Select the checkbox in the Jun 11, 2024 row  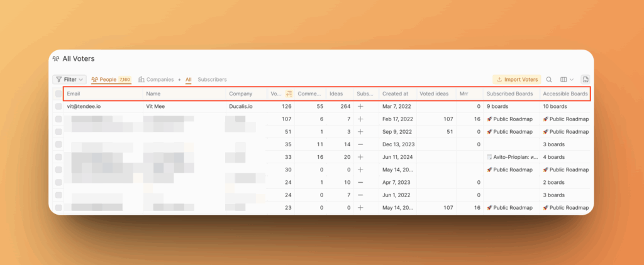(58, 157)
